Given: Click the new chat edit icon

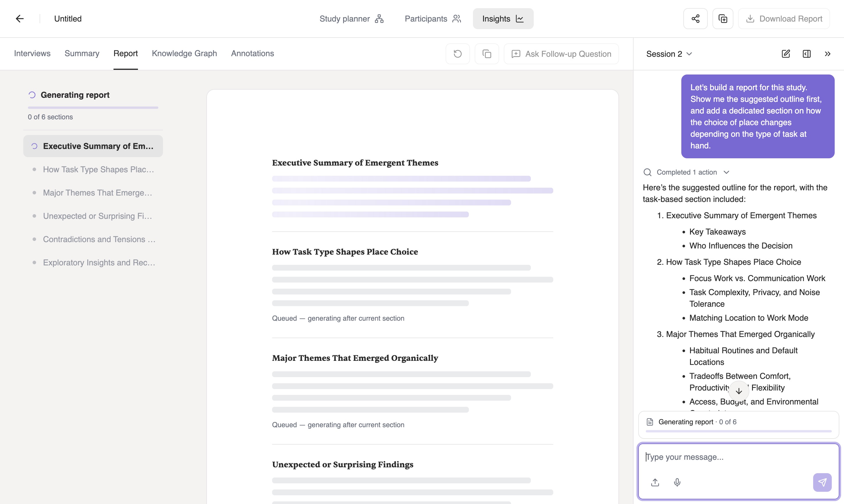Looking at the screenshot, I should [786, 54].
